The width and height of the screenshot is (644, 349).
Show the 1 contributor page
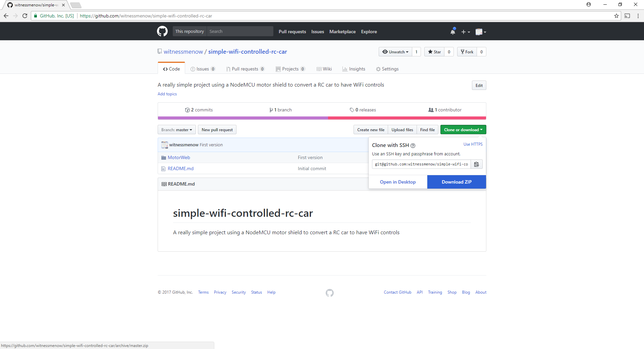point(445,110)
